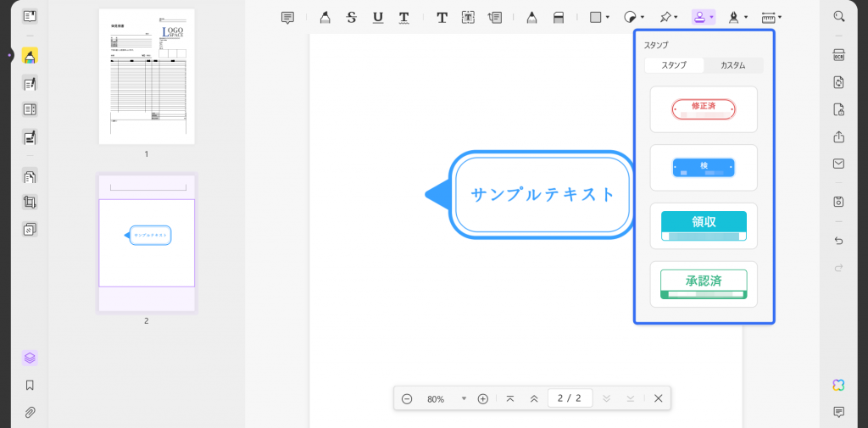This screenshot has width=868, height=428.
Task: Open the Reader mode icon in left sidebar
Action: point(30,16)
